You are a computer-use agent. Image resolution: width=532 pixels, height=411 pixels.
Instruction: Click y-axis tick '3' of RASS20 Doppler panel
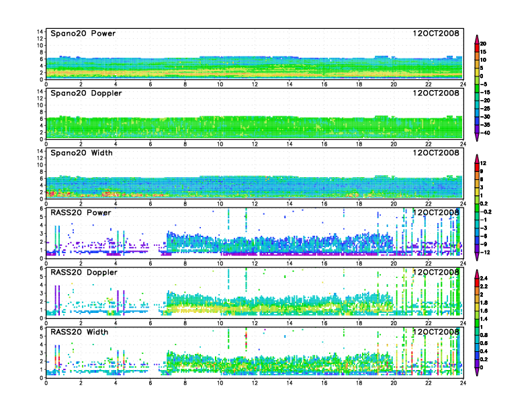42,293
